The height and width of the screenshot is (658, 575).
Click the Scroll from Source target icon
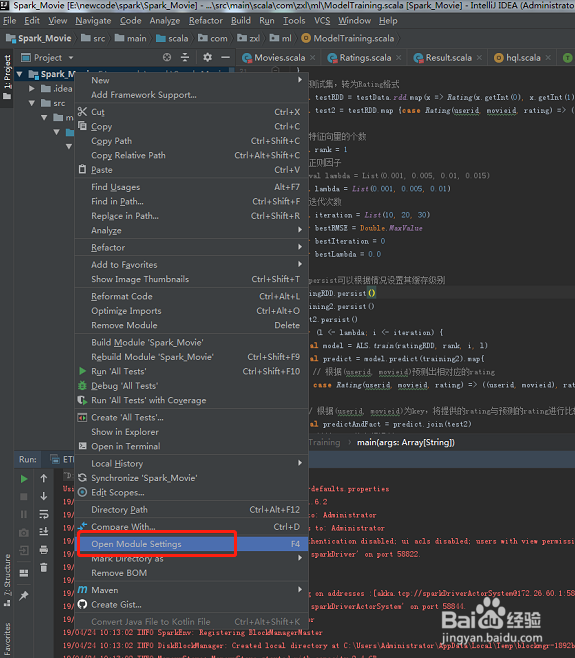click(167, 57)
